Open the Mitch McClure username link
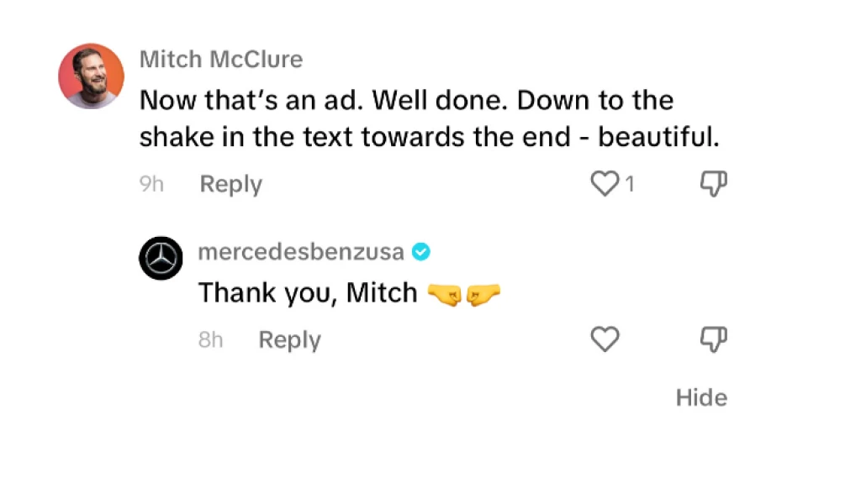The height and width of the screenshot is (504, 861). click(x=220, y=60)
